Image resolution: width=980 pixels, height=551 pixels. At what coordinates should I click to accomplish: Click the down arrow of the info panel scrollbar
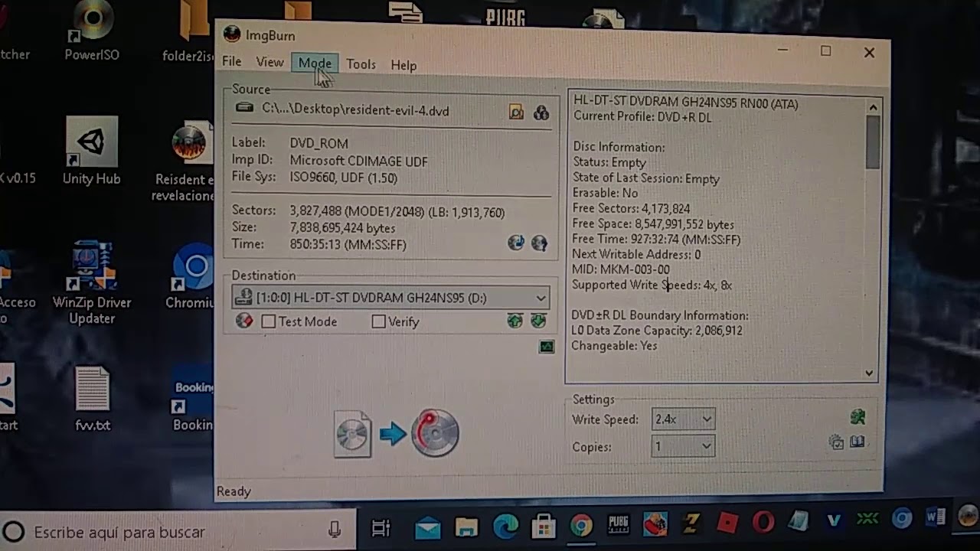(x=869, y=373)
